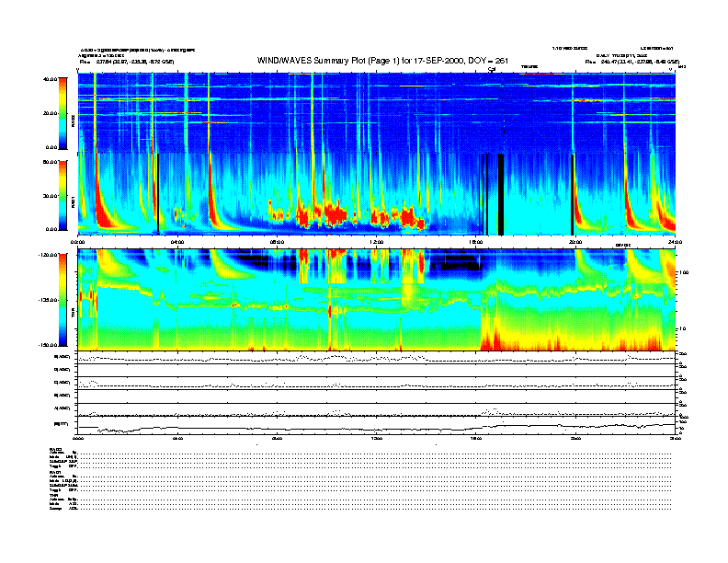The width and height of the screenshot is (728, 563).
Task: Click 04:00 tick label under RAD1 spectrogram
Action: click(x=177, y=242)
